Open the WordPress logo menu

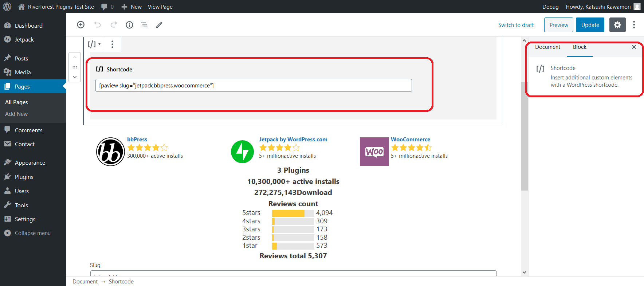7,7
